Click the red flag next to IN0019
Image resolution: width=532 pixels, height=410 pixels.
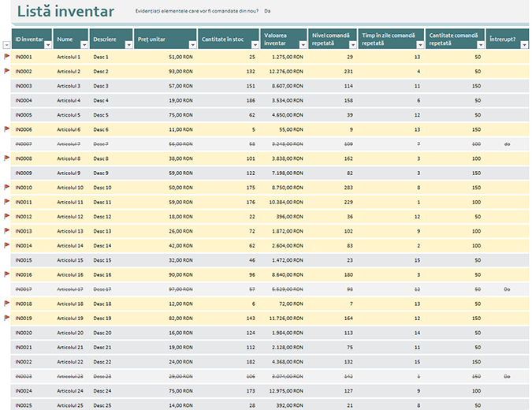(7, 318)
